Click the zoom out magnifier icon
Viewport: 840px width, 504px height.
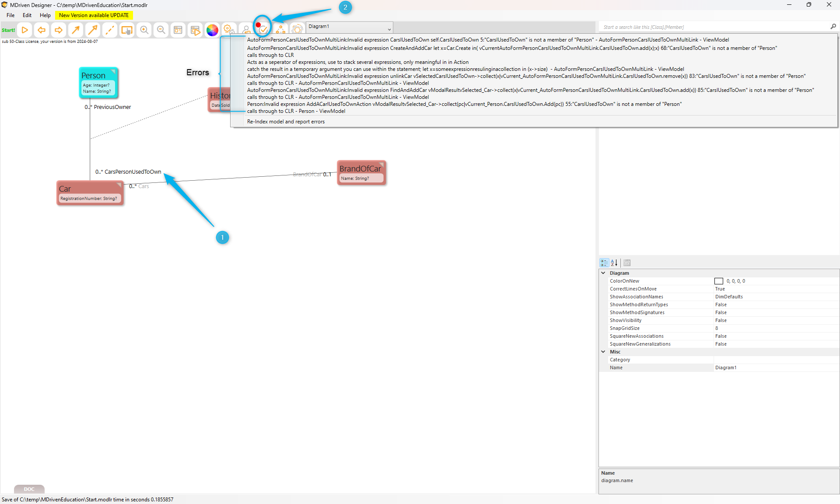pyautogui.click(x=161, y=30)
